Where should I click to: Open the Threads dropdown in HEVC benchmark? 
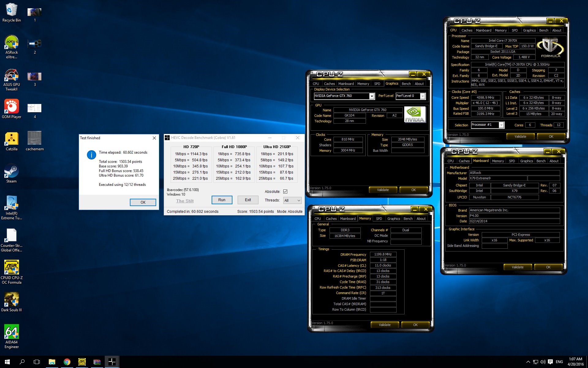[x=292, y=200]
